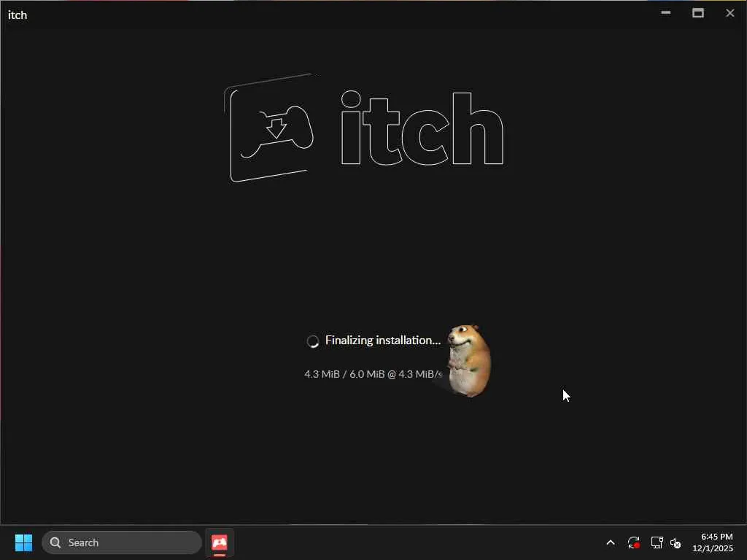Viewport: 747px width, 560px height.
Task: Click the taskbar Search box
Action: point(122,542)
